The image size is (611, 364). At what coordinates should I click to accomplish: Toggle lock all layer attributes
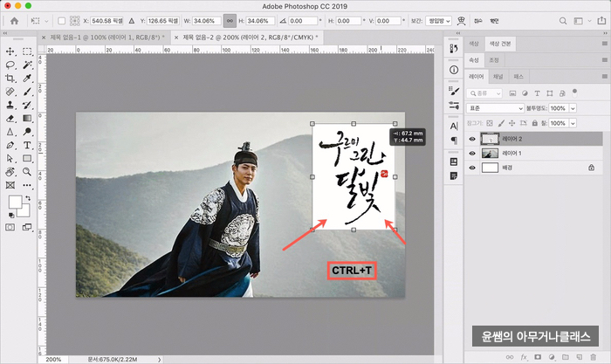(534, 123)
